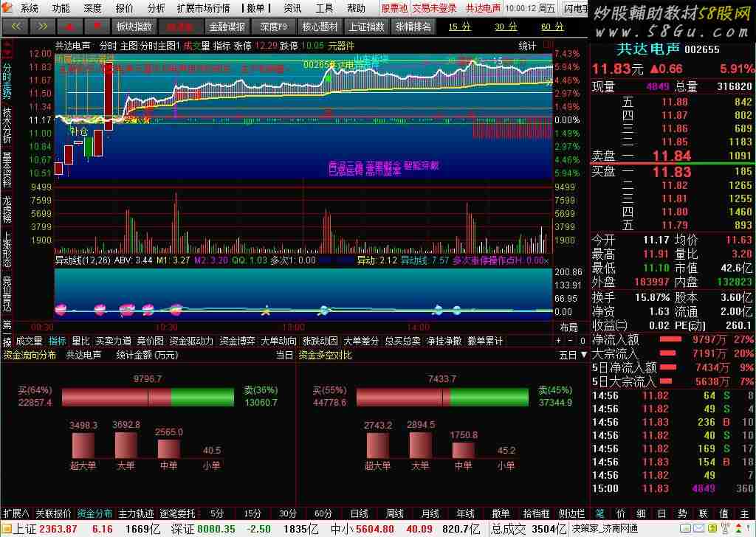This screenshot has width=756, height=537.
Task: Select the 资金驱动力 indicator tab
Action: (191, 341)
